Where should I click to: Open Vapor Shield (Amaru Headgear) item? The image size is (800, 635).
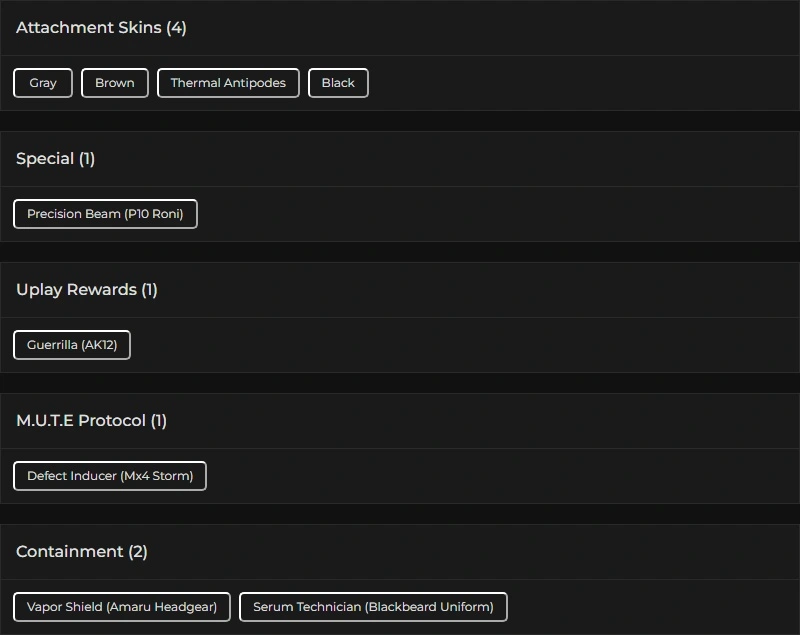(x=122, y=607)
